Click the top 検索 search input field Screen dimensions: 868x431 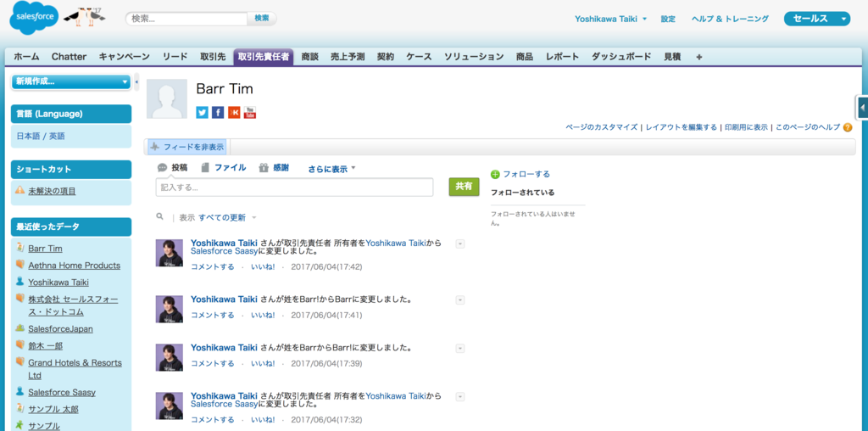186,19
